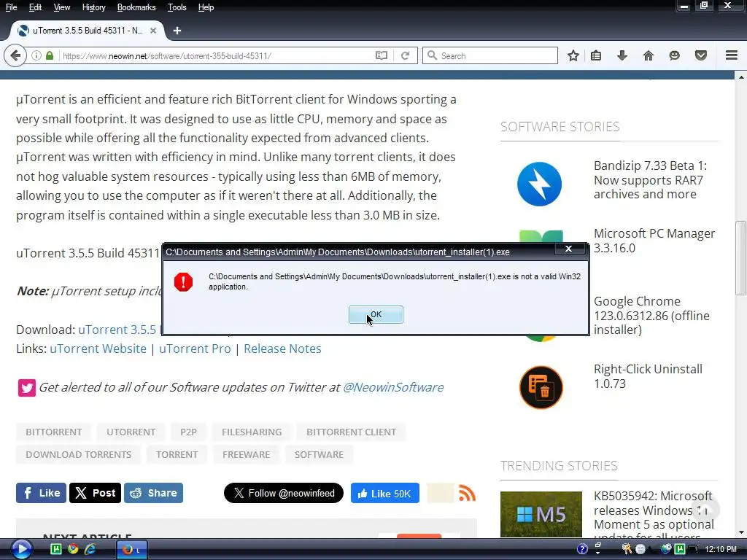Open the View menu
747x560 pixels.
(x=61, y=7)
